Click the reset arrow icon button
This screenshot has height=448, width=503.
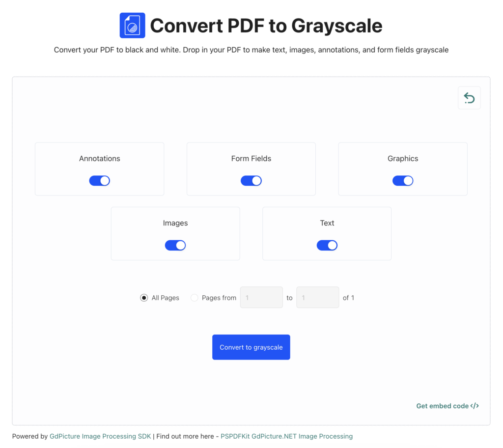(469, 98)
